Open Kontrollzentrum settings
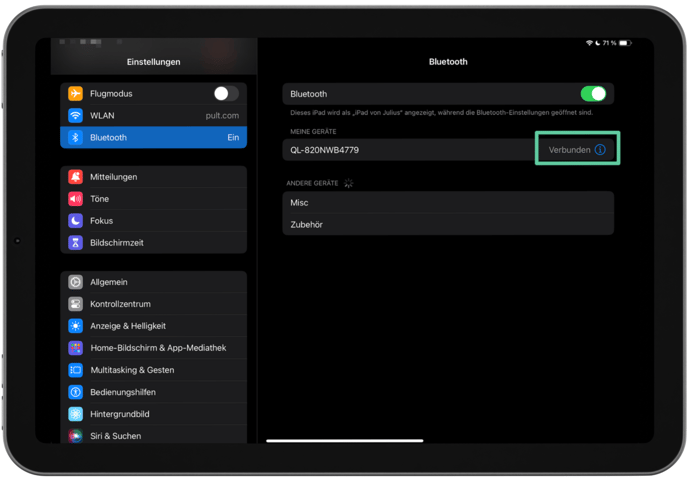Screen dimensions: 688x480 pos(154,304)
